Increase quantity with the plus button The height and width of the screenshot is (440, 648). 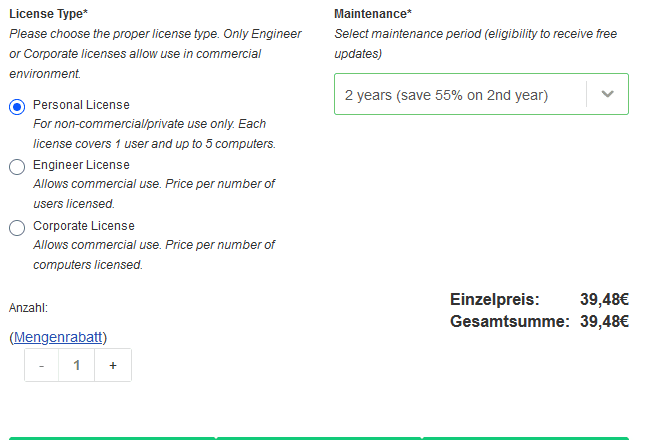[113, 366]
